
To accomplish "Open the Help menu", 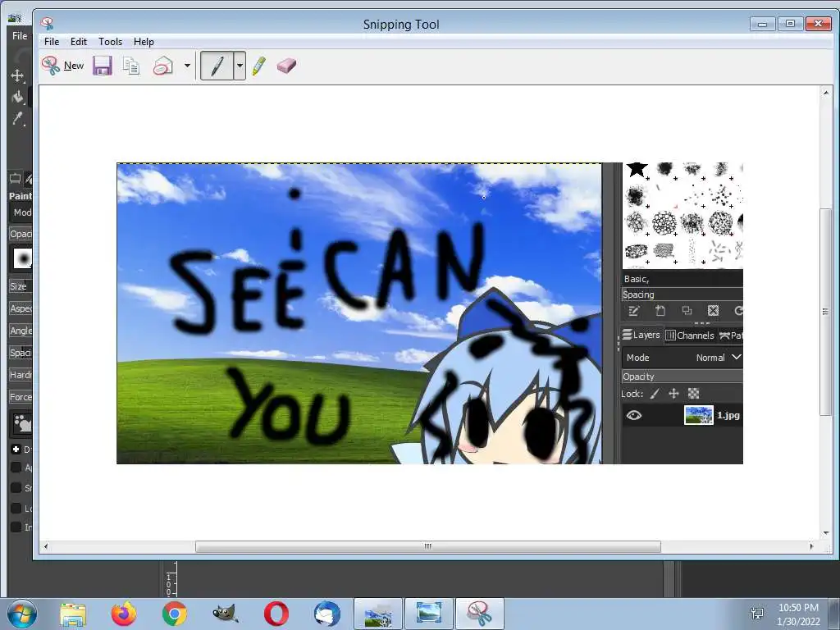I will coord(144,41).
